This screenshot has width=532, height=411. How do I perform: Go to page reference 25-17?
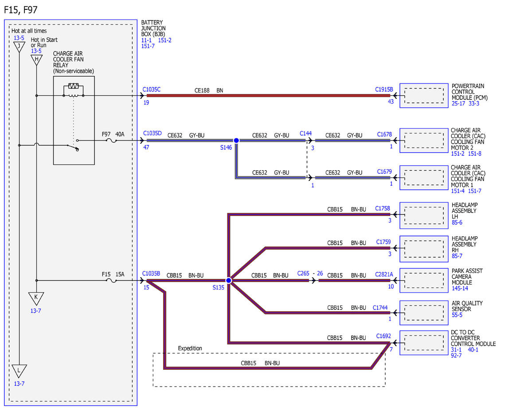[x=458, y=103]
